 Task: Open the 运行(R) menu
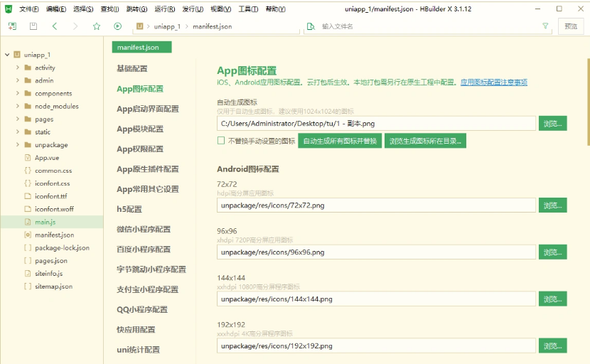tap(165, 9)
